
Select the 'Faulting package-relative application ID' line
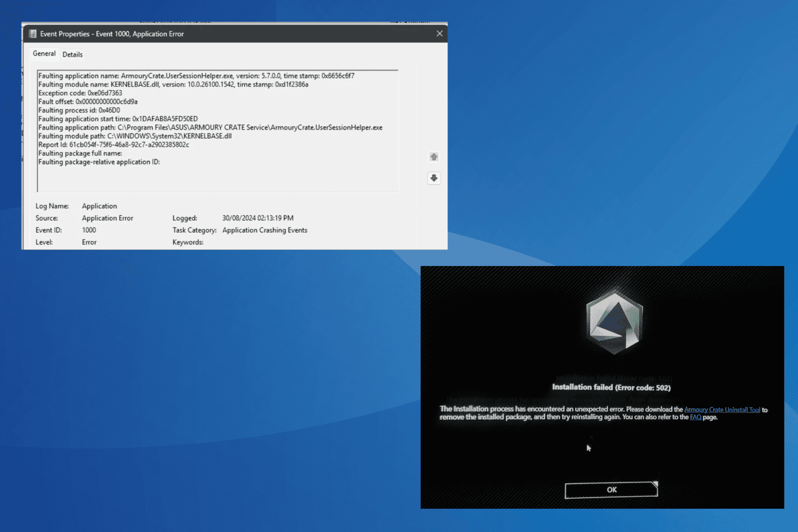tap(99, 162)
